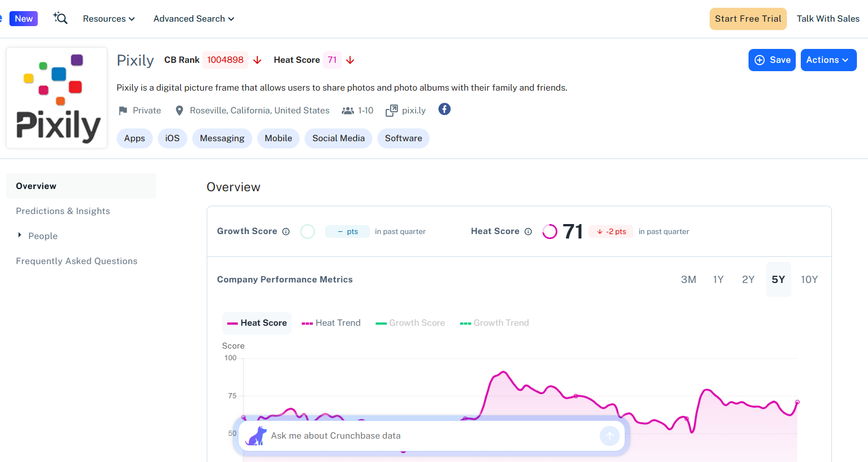Click the empty Growth Score circle indicator
This screenshot has width=868, height=462.
click(307, 232)
